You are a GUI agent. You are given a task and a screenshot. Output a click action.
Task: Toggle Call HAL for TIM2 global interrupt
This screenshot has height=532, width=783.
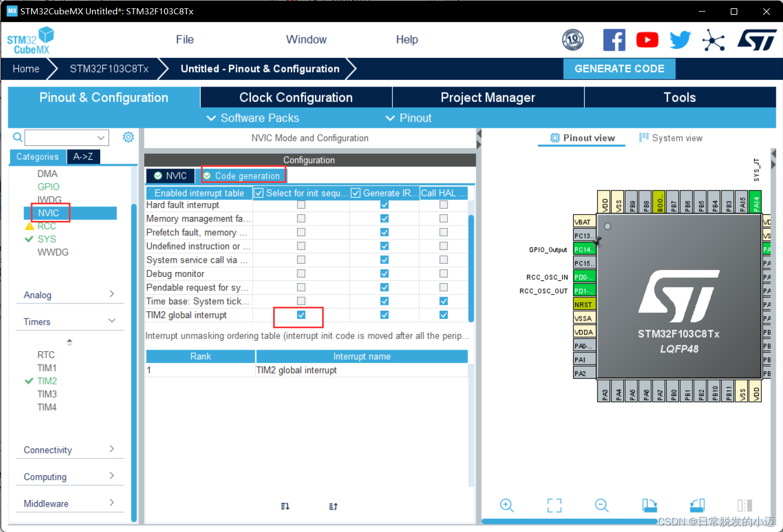point(444,315)
